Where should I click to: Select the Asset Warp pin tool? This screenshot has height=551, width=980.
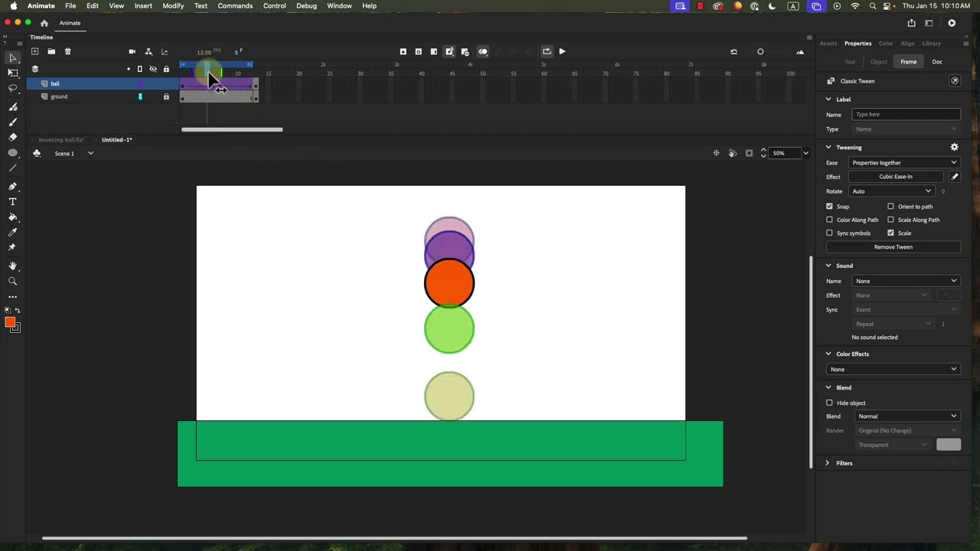13,247
